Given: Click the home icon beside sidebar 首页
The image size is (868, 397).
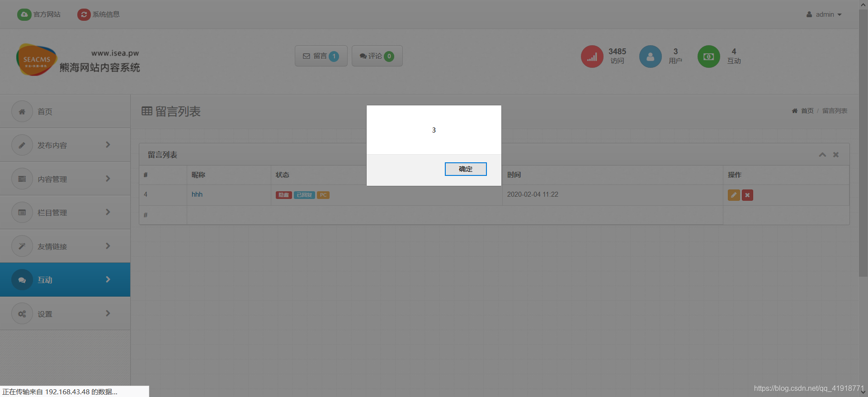Looking at the screenshot, I should point(22,111).
